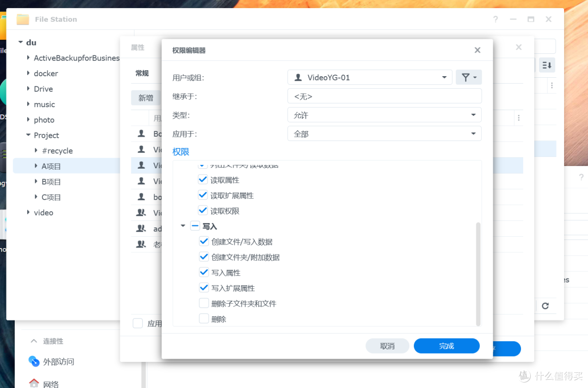The width and height of the screenshot is (588, 388).
Task: Click the Cancel button in permission editor
Action: click(x=388, y=346)
